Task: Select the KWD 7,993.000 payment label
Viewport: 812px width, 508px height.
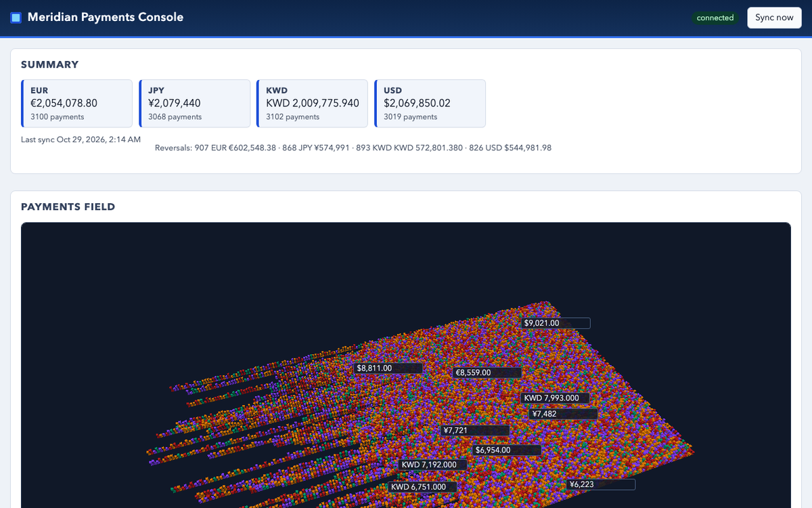Action: 556,398
